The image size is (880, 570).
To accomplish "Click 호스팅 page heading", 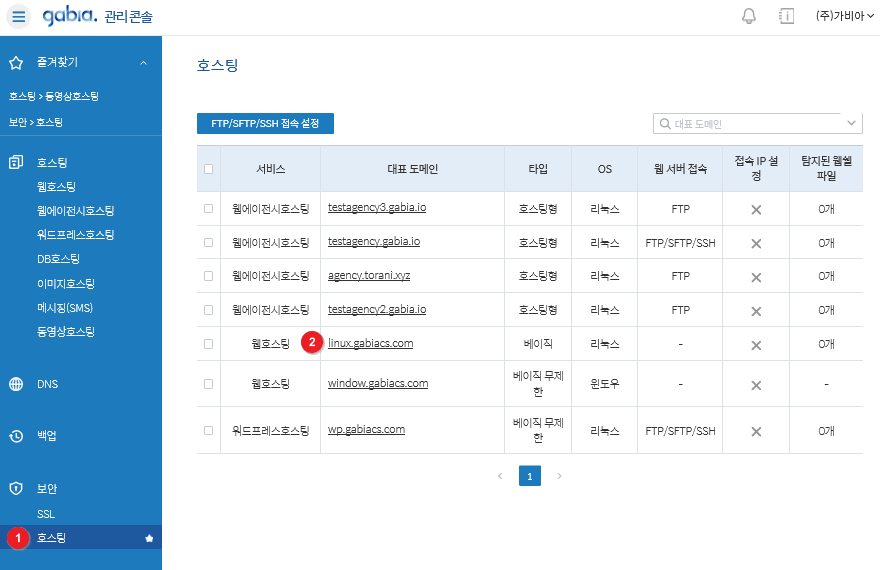I will [x=217, y=65].
